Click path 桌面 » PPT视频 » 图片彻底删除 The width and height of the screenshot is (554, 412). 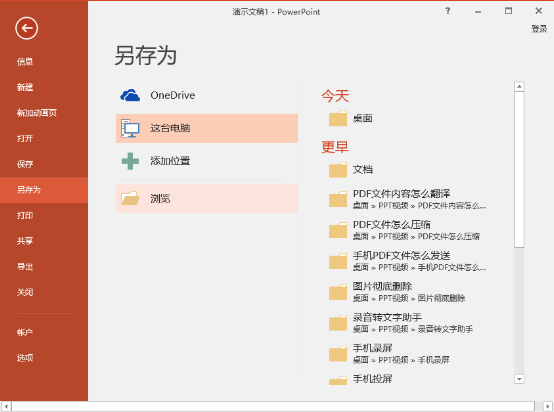(409, 298)
